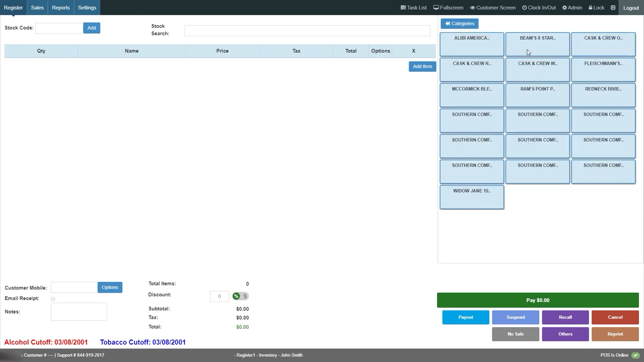Click the Alcohol Cutoff date text
Image resolution: width=644 pixels, height=362 pixels.
click(x=46, y=342)
